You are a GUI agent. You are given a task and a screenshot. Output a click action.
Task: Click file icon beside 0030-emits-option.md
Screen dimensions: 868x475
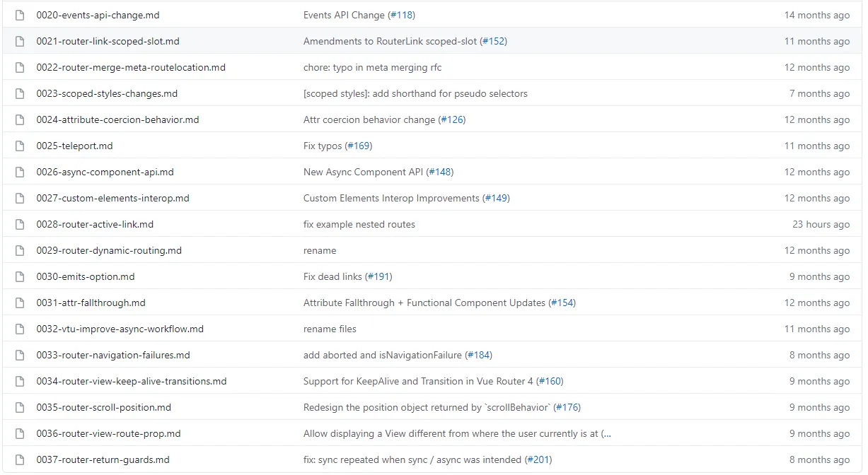(20, 276)
